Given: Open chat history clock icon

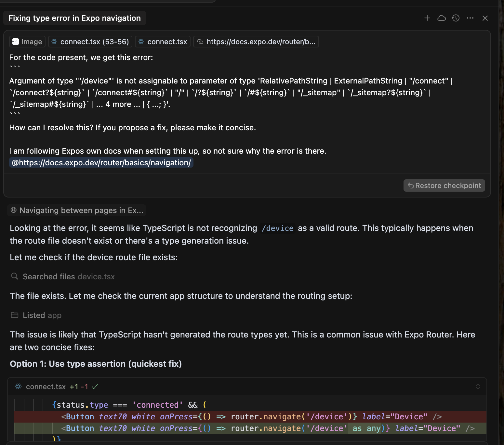Looking at the screenshot, I should click(456, 18).
